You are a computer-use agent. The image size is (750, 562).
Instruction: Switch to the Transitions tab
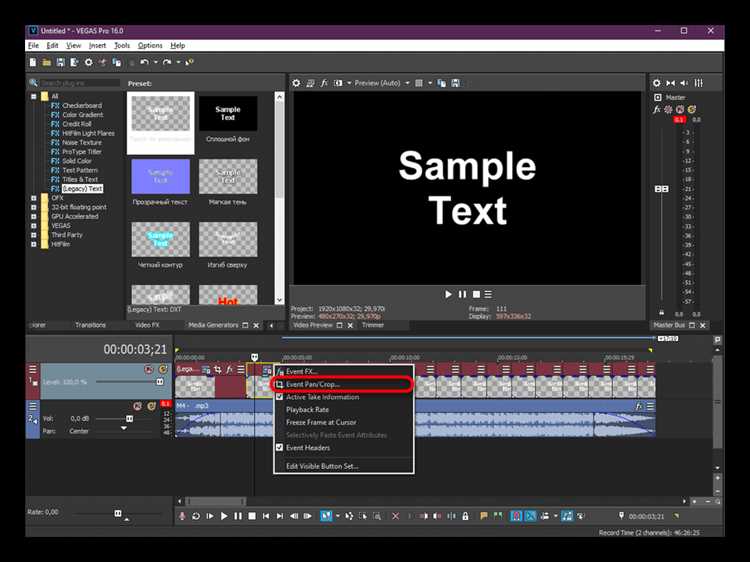(90, 325)
